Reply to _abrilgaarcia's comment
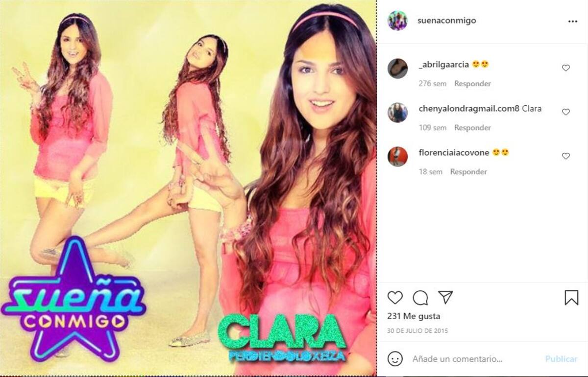Viewport: 588px width, 377px height. (472, 84)
